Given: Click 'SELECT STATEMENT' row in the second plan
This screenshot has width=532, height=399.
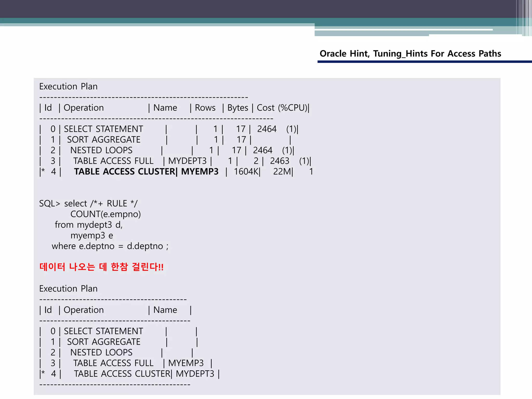Looking at the screenshot, I should pos(103,331).
